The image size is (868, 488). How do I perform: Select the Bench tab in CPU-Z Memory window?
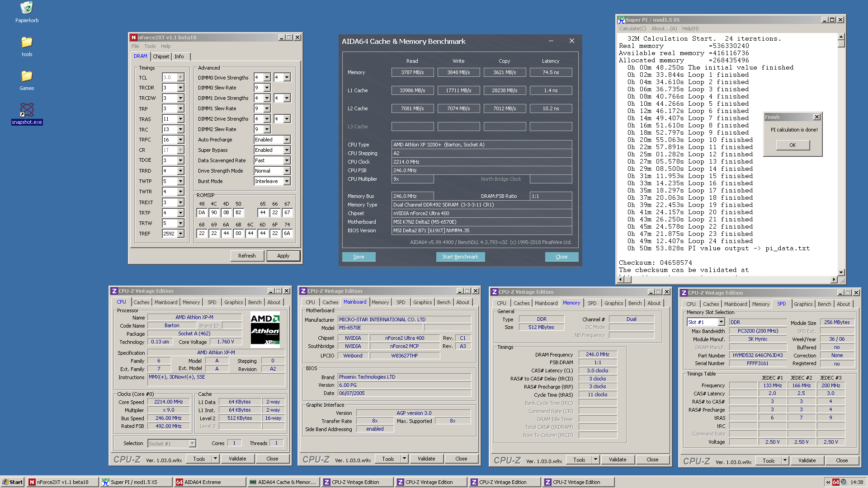pos(635,303)
